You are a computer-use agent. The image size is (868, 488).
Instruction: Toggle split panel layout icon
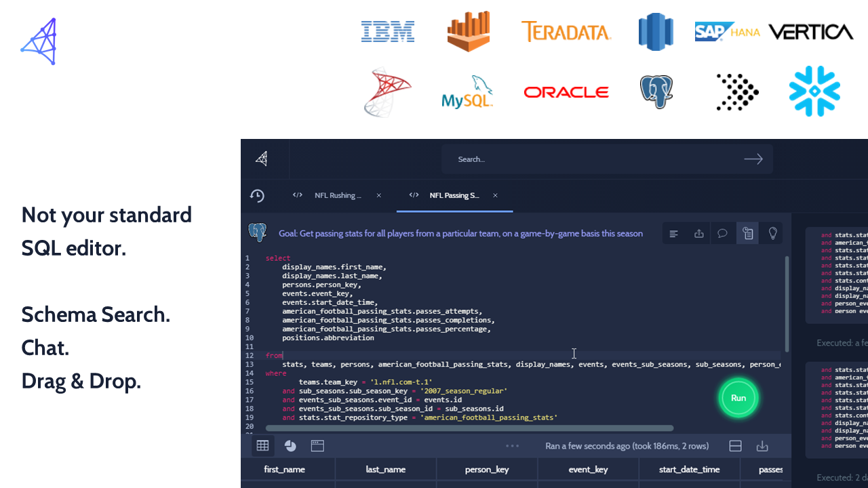(735, 446)
